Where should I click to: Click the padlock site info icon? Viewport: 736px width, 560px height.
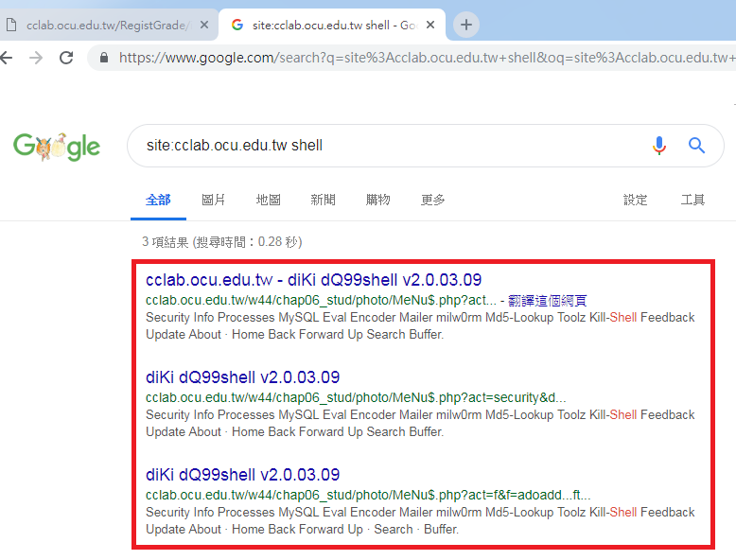(104, 58)
